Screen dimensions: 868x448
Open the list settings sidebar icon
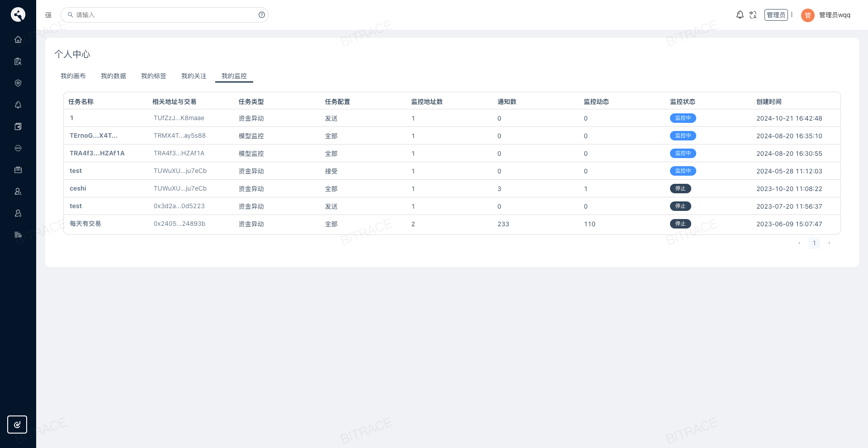coord(18,235)
